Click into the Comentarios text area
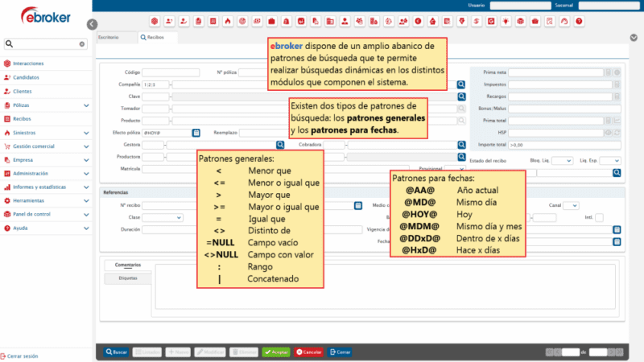The height and width of the screenshot is (362, 644). pyautogui.click(x=385, y=286)
